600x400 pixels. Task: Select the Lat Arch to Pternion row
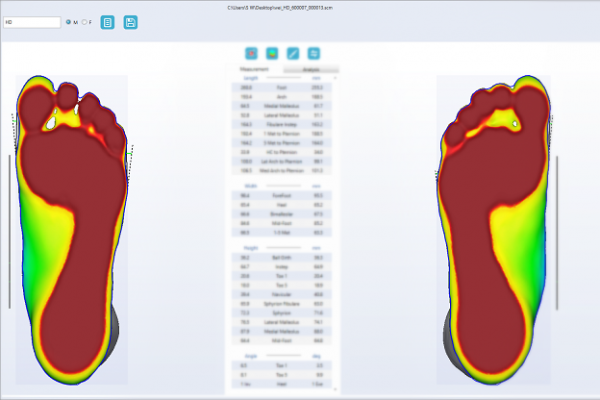coord(282,161)
